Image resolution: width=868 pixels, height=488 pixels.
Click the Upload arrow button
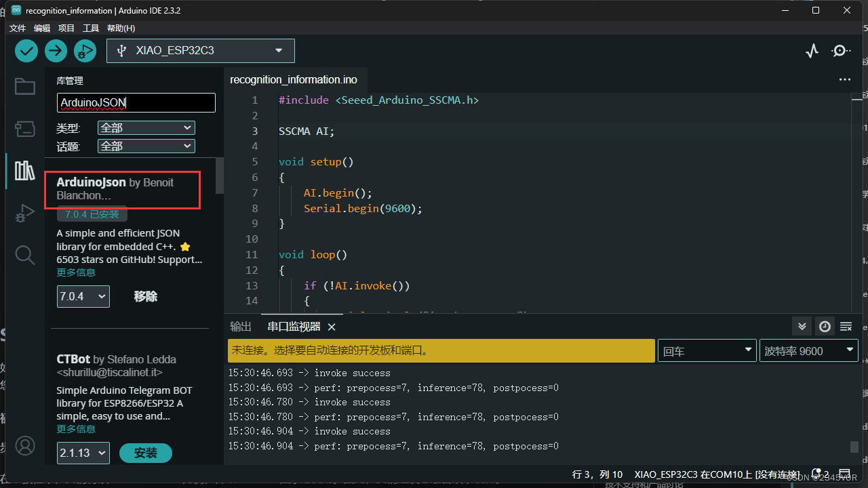pyautogui.click(x=56, y=50)
